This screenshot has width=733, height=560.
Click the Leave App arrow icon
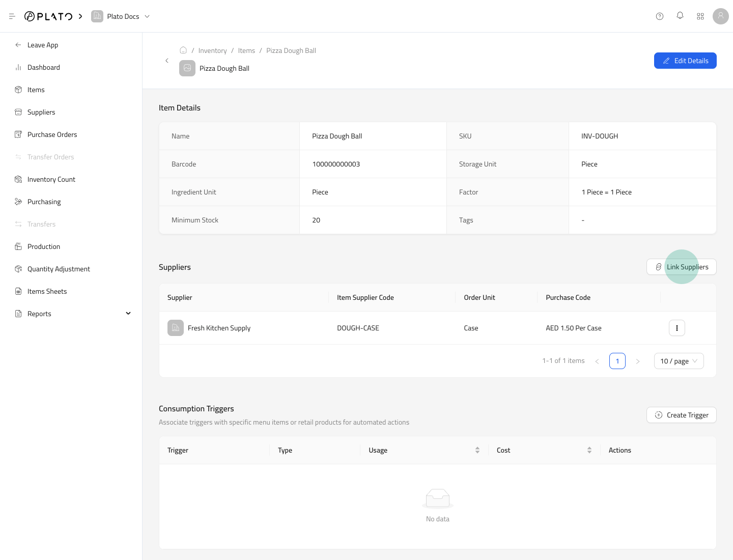18,45
